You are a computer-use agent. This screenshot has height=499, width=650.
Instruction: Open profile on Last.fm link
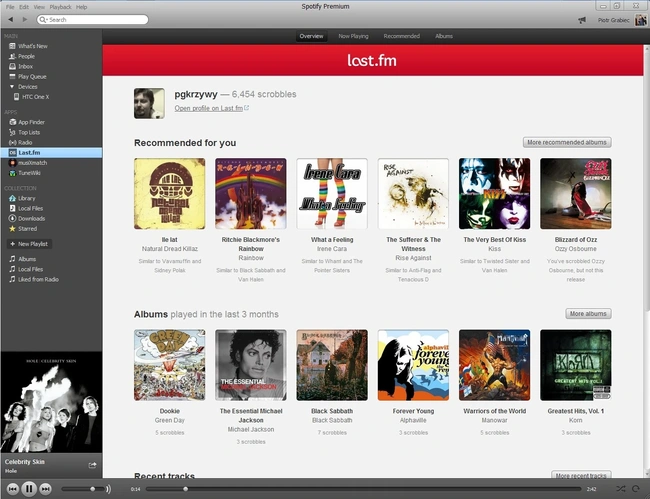tap(211, 108)
